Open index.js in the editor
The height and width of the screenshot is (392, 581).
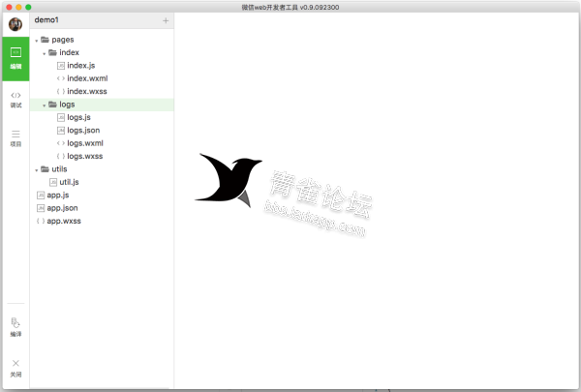click(80, 66)
